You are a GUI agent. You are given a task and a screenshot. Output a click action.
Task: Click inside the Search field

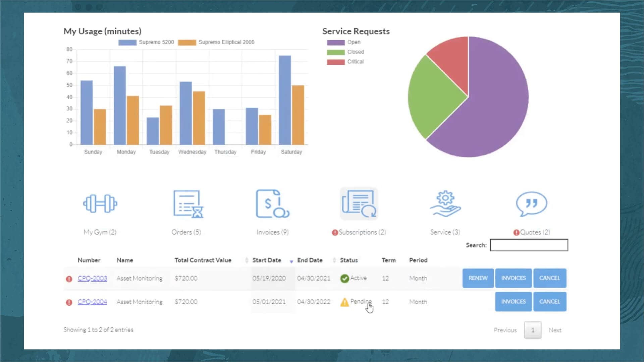(x=529, y=245)
